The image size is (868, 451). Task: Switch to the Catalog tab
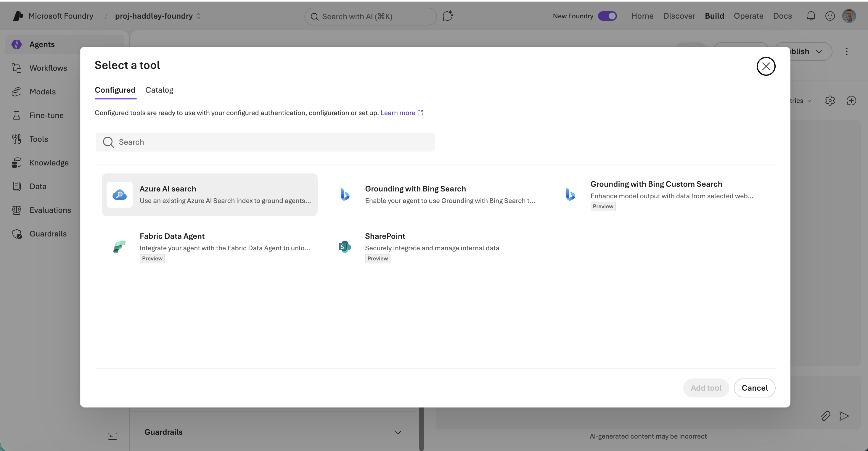159,90
